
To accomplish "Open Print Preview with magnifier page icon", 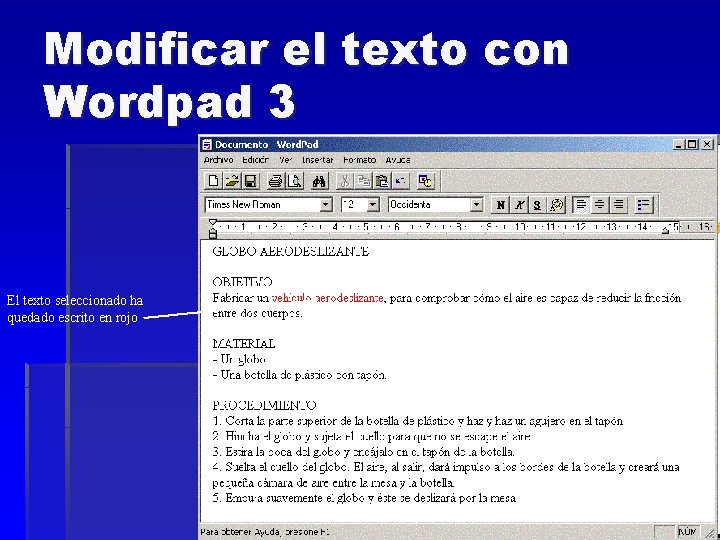I will (295, 181).
